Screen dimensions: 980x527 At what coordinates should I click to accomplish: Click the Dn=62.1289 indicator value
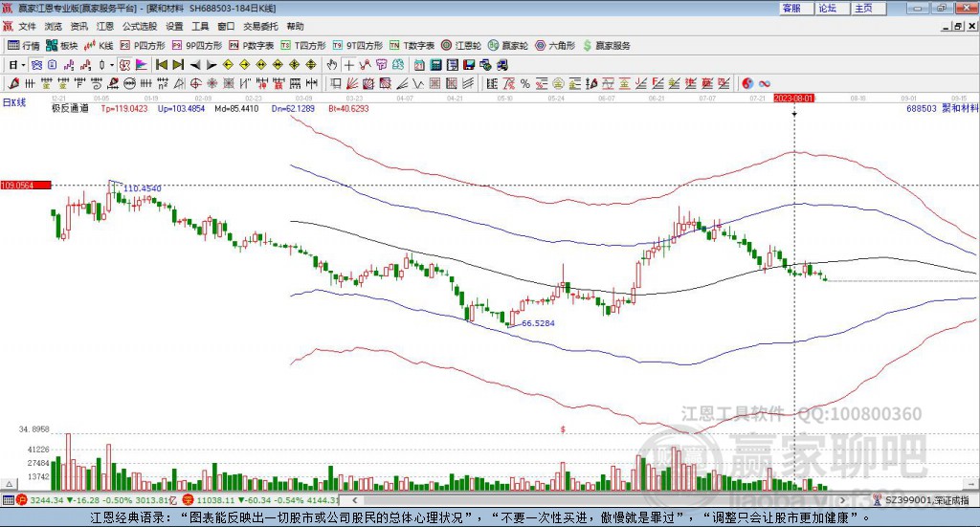coord(293,108)
